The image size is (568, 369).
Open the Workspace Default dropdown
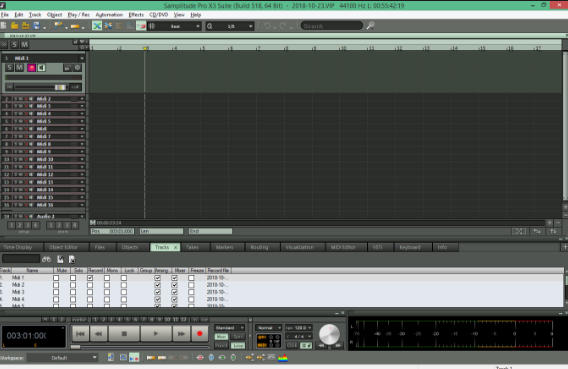click(63, 358)
